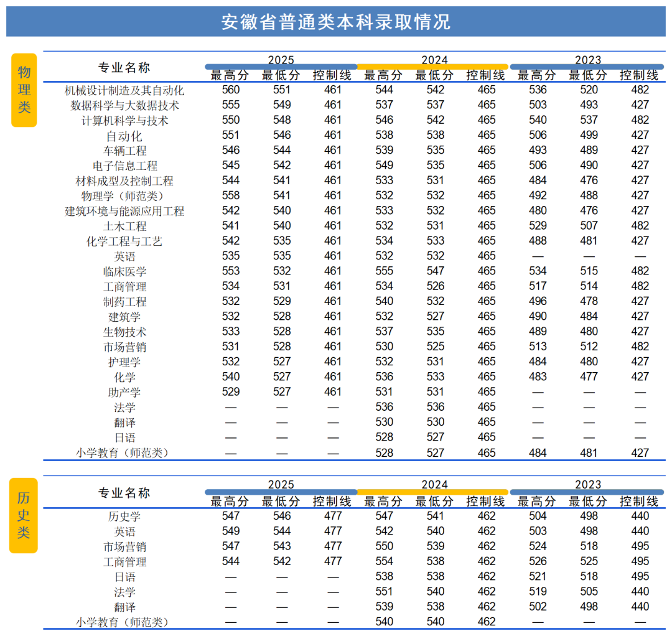The width and height of the screenshot is (672, 636).
Task: Select the yellow 物理类 section label
Action: click(24, 90)
